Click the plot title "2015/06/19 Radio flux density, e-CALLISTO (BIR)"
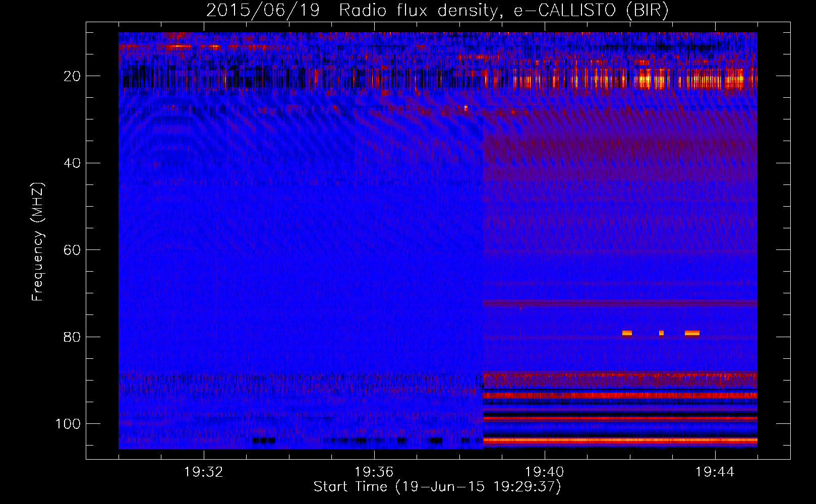816x504 pixels. 437,10
